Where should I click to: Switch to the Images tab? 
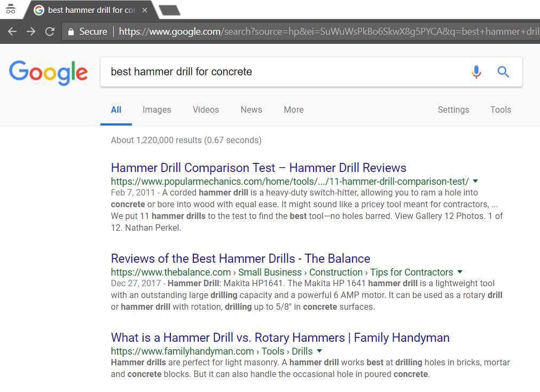[156, 110]
